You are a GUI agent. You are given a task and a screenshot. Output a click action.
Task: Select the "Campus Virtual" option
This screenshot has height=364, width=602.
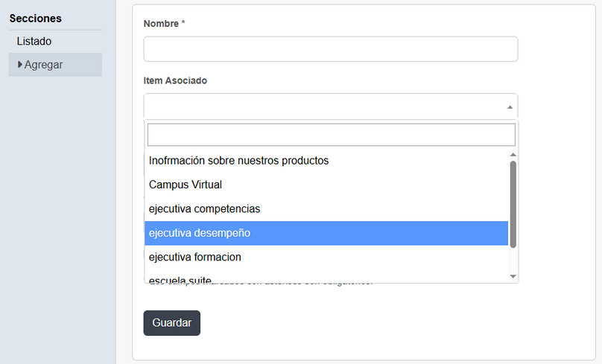[x=186, y=185]
